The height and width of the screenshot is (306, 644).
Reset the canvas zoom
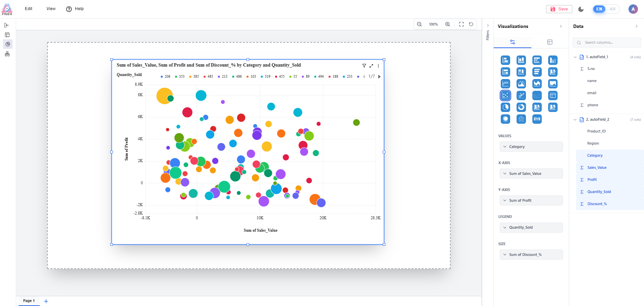pos(471,24)
